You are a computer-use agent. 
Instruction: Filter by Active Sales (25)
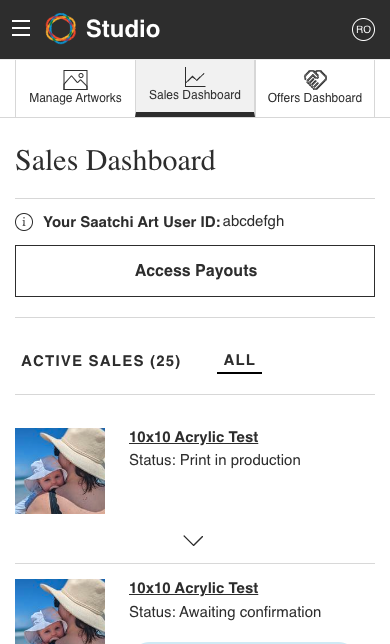click(101, 361)
